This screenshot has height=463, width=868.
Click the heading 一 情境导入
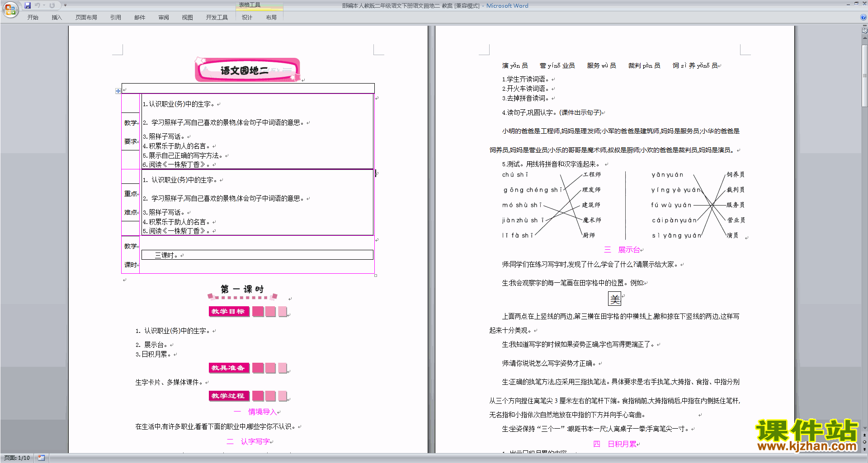click(x=256, y=412)
